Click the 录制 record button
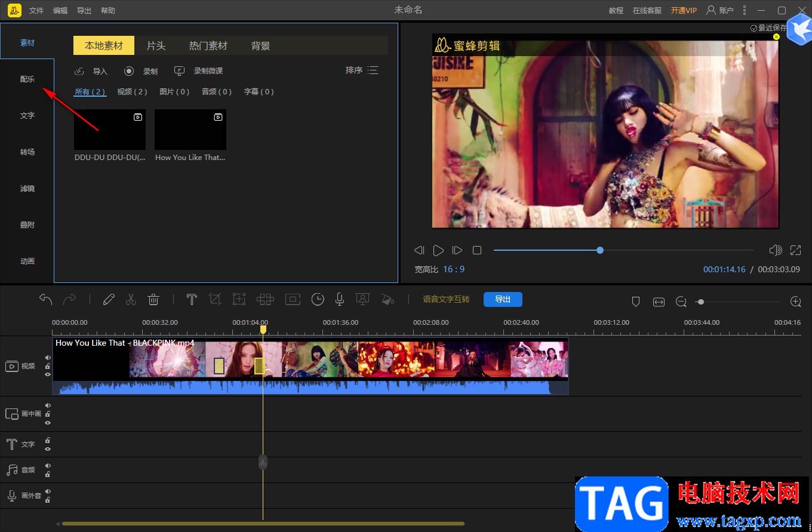Viewport: 812px width, 532px height. point(141,71)
